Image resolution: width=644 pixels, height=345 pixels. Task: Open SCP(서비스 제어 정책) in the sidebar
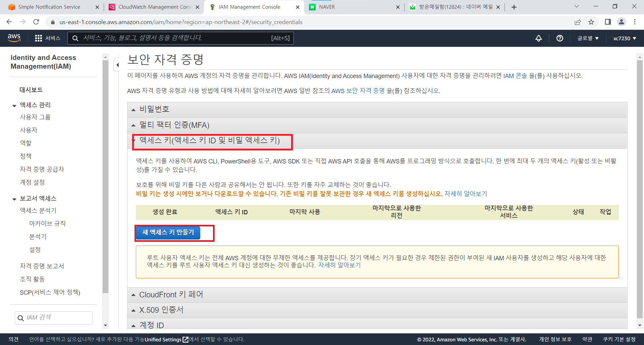pyautogui.click(x=50, y=292)
